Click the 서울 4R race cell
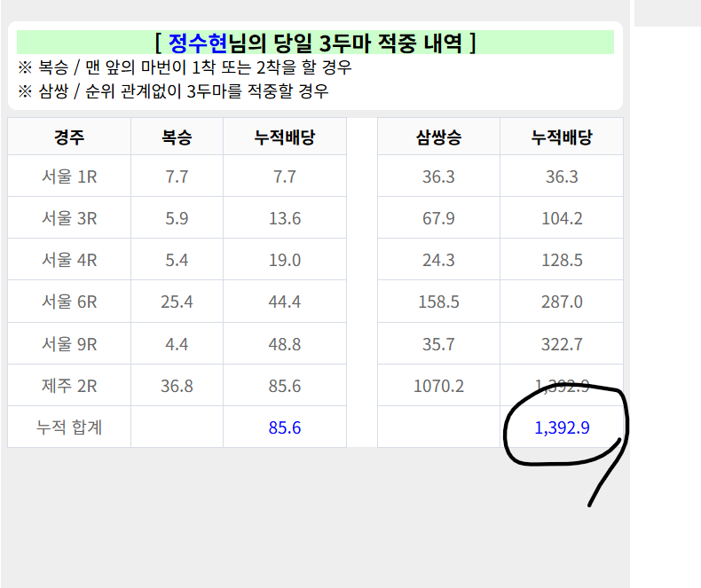 (69, 260)
